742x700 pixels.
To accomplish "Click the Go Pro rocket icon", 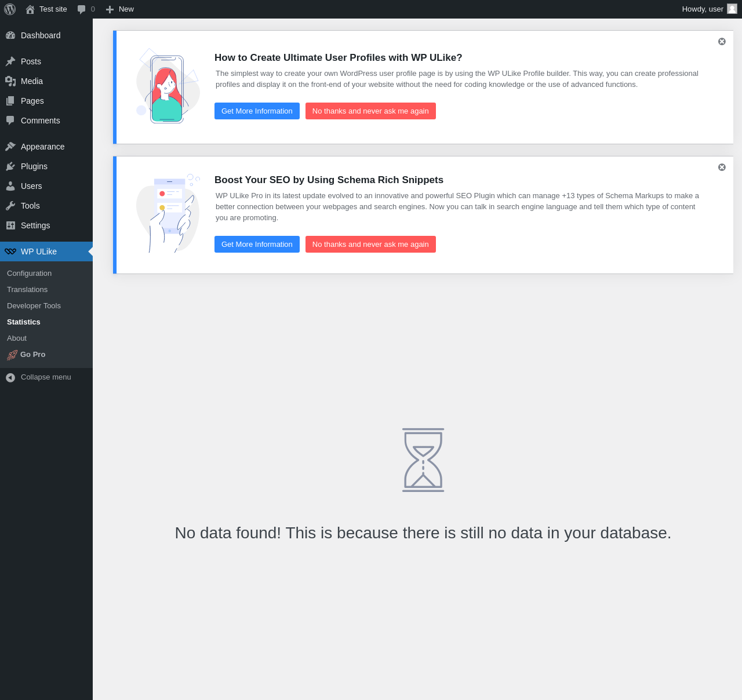I will coord(12,355).
